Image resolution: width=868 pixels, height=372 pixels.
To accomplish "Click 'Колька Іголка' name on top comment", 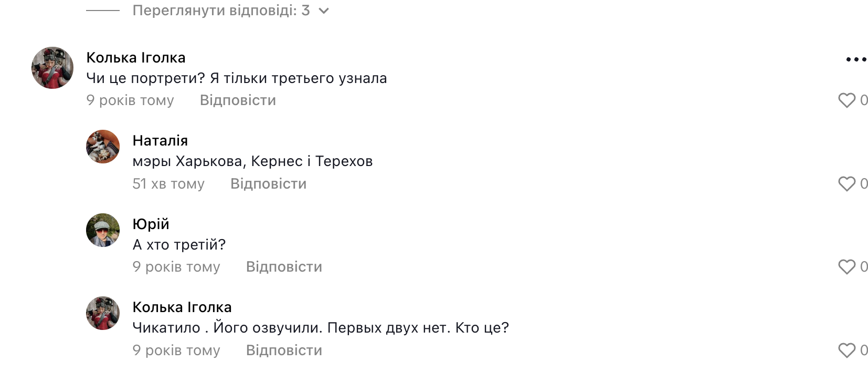I will tap(136, 58).
